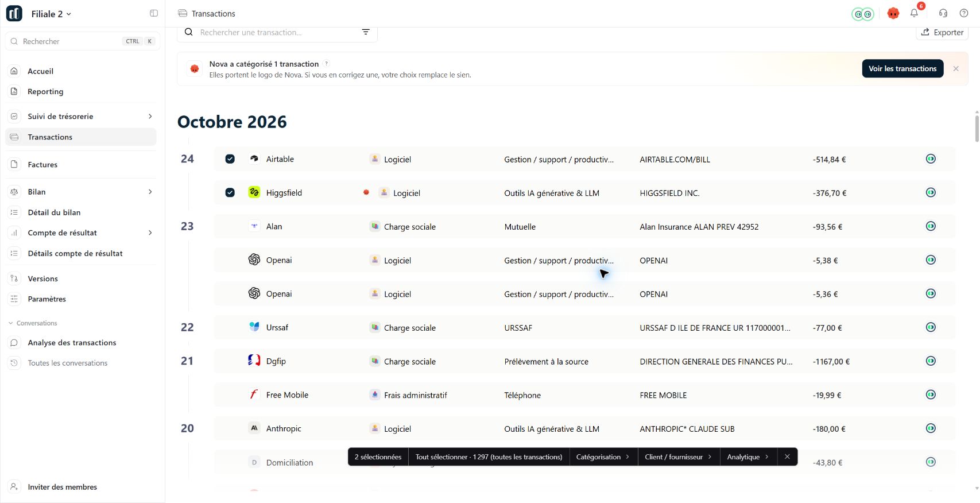The height and width of the screenshot is (503, 980).
Task: Click the status icon on the Urssaf row
Action: (931, 327)
